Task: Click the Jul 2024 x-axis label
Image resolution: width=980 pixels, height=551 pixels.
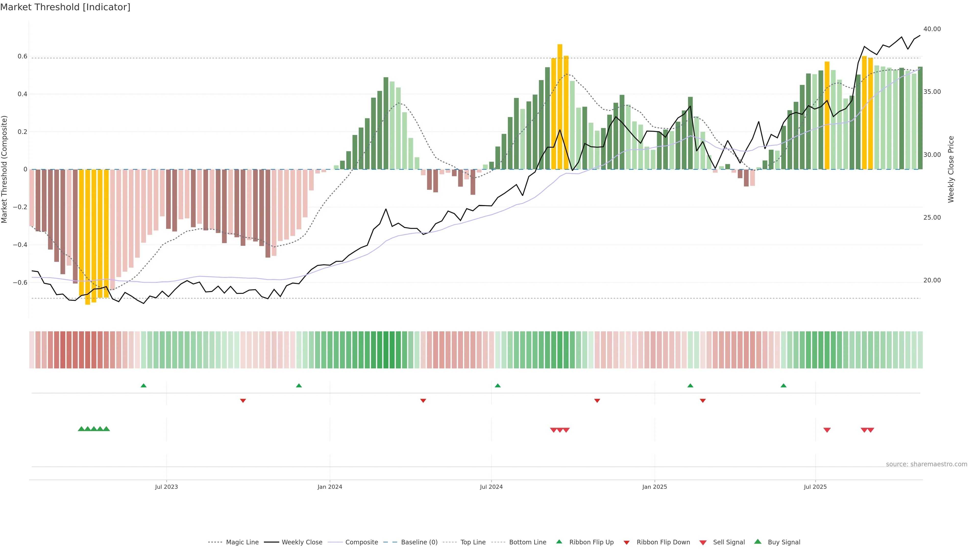Action: point(491,487)
